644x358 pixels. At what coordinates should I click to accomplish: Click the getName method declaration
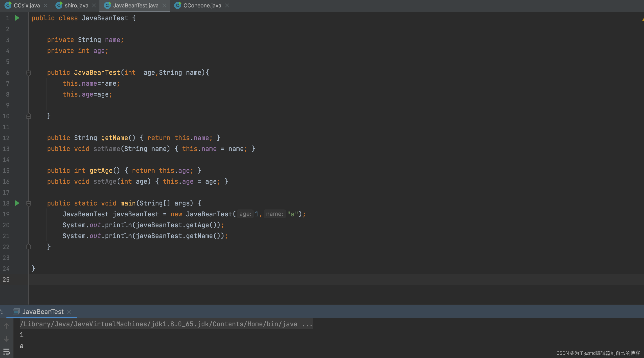coord(115,138)
